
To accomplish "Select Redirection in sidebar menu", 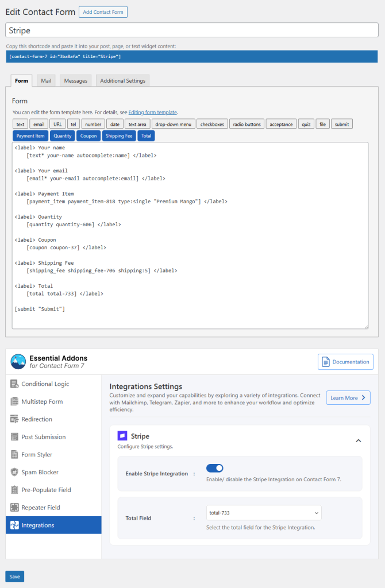I will coord(53,419).
